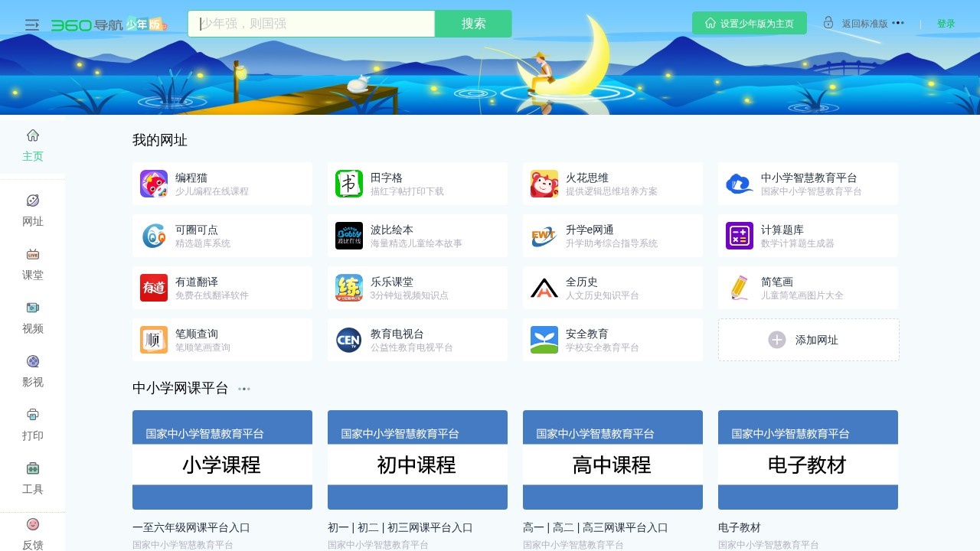
Task: Open the 全历史 icon
Action: (x=544, y=288)
